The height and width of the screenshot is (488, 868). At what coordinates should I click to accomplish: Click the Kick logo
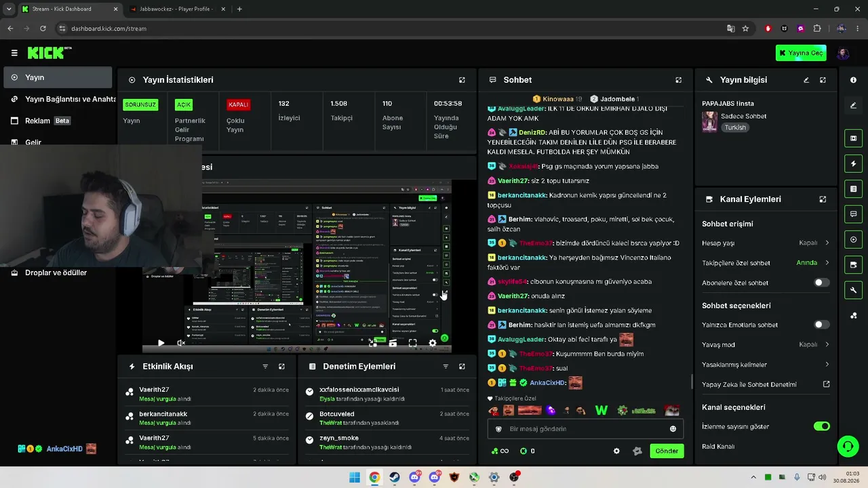[x=49, y=53]
